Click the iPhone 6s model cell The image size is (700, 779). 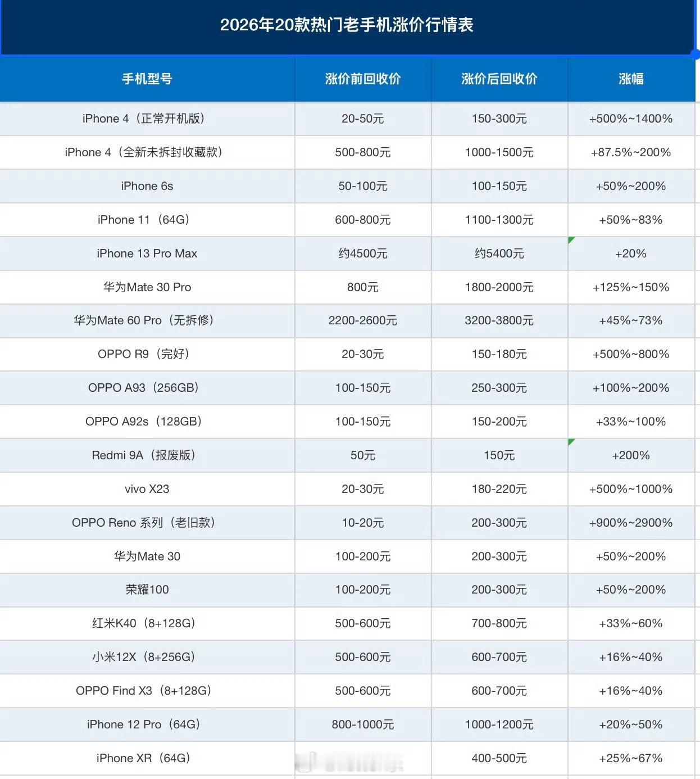[x=147, y=186]
